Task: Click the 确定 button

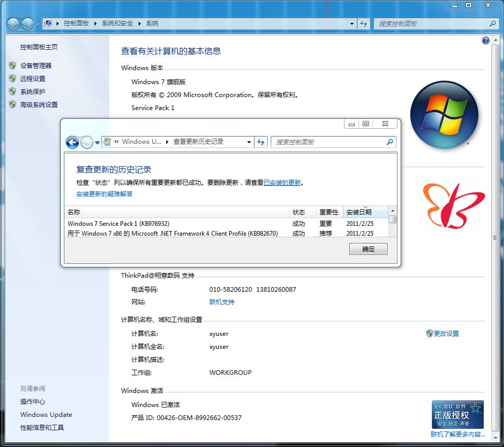Action: (x=368, y=249)
